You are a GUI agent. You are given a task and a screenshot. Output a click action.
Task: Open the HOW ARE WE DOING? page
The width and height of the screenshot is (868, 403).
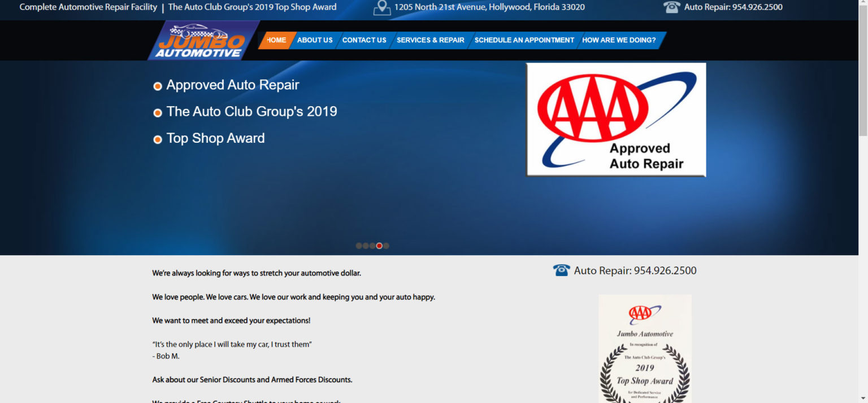click(x=619, y=40)
